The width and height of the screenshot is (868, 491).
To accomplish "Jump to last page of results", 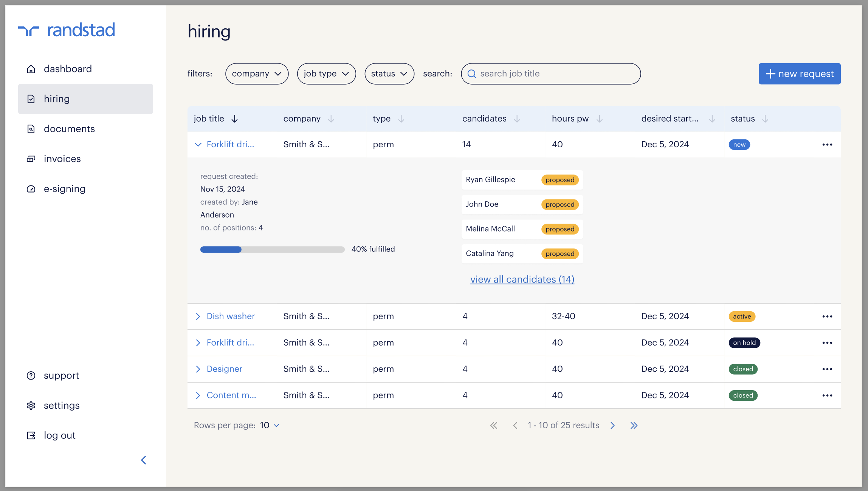I will [x=634, y=426].
